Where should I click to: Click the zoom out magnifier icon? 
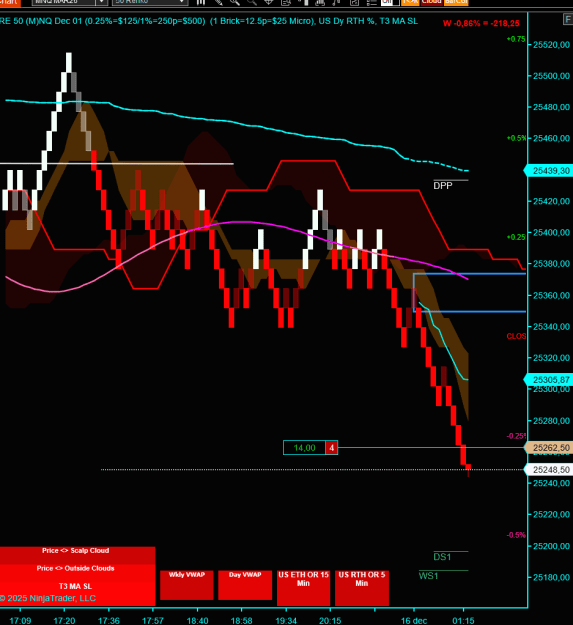point(251,2)
